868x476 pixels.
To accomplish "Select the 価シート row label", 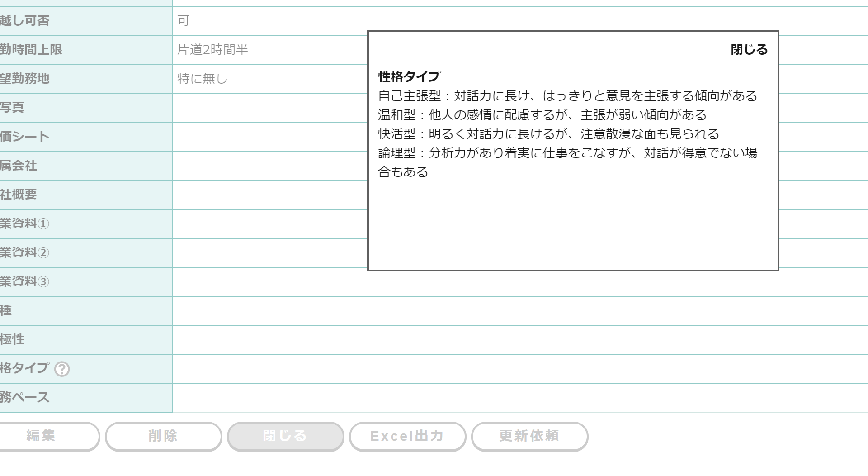I will coord(24,137).
